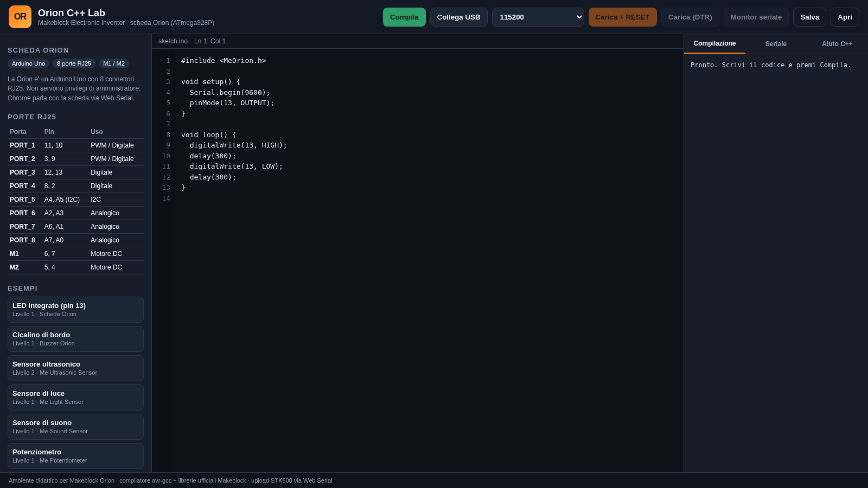
Task: Upload using Carica (DTR)
Action: 690,17
